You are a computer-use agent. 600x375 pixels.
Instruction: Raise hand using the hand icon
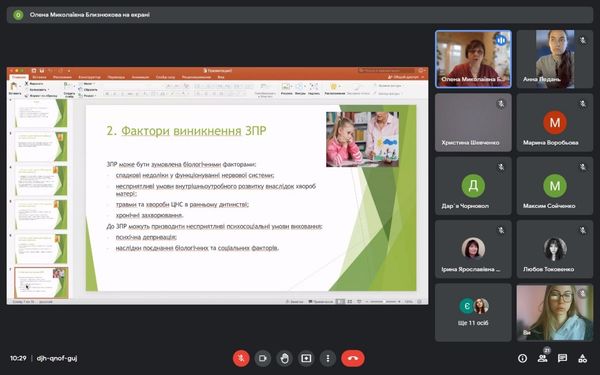click(x=284, y=359)
